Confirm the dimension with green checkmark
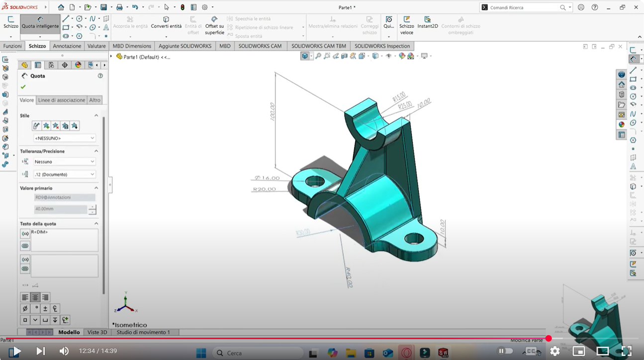The height and width of the screenshot is (360, 644). (x=23, y=87)
